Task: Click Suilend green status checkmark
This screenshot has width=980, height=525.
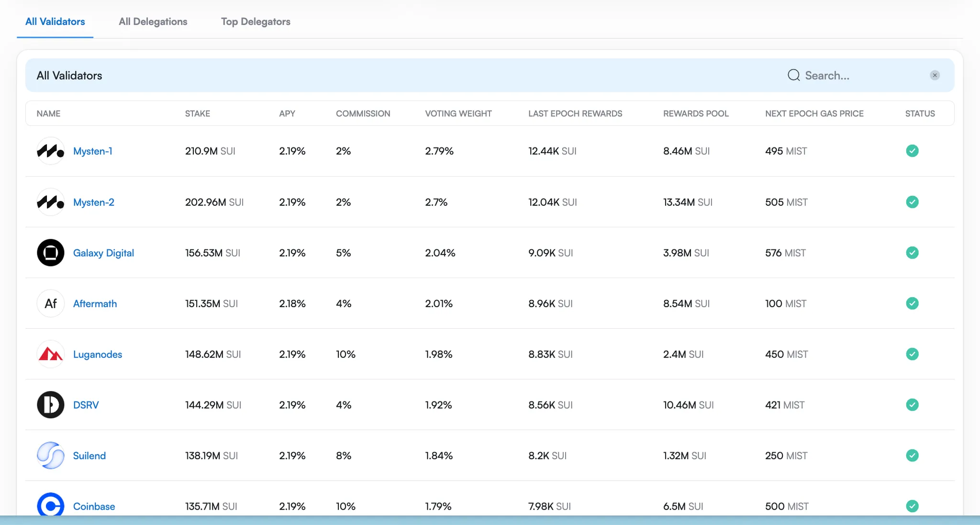Action: (x=912, y=456)
